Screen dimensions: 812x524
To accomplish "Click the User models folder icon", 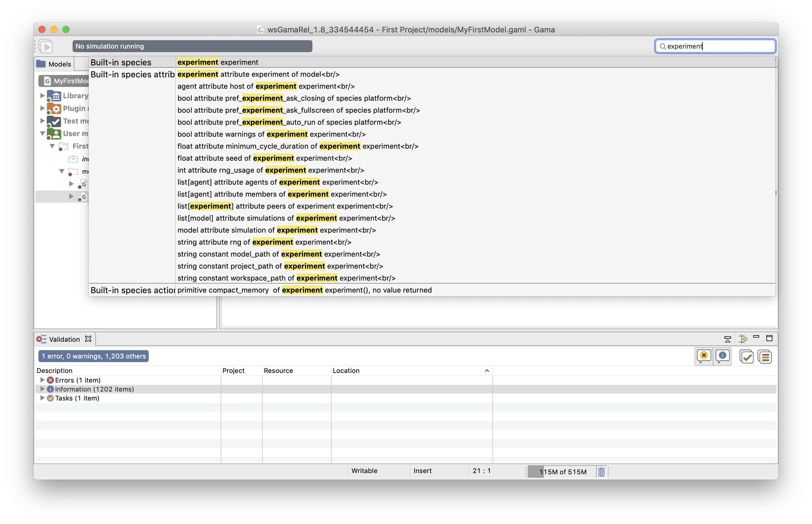I will click(54, 134).
